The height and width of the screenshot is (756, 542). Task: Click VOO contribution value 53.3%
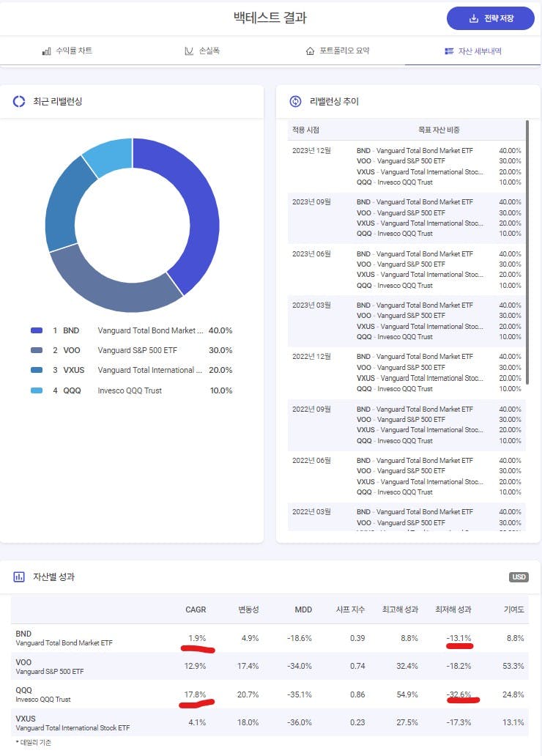(513, 666)
